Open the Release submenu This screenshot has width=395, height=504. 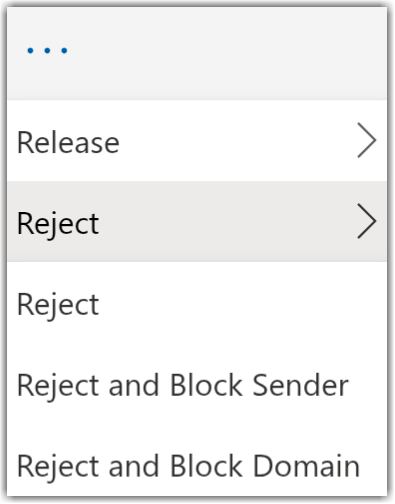click(x=197, y=141)
